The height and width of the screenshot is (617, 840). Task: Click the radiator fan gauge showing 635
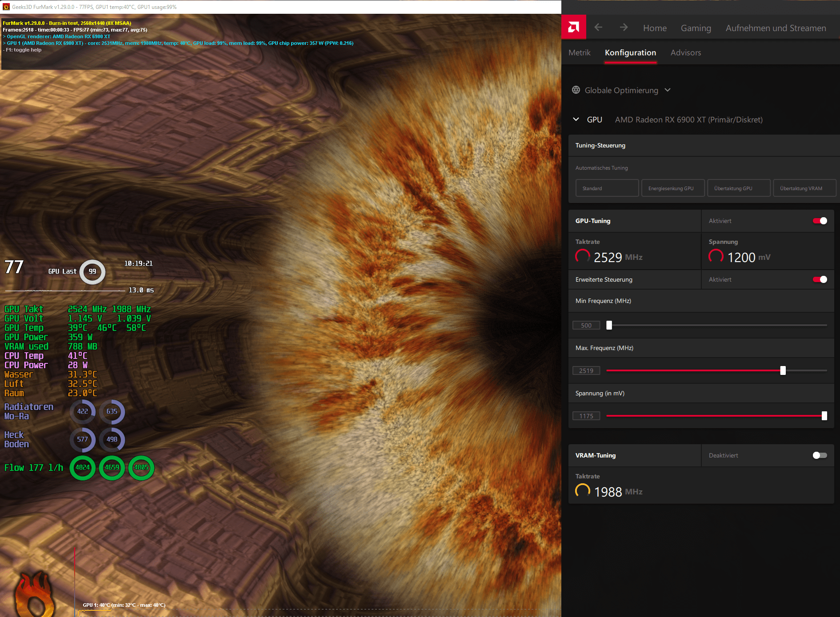[112, 412]
